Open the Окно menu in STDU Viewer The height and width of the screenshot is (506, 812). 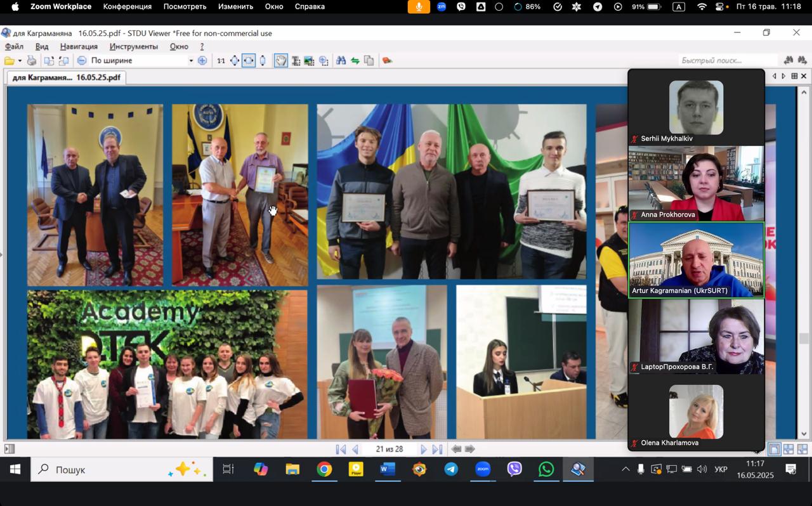coord(179,46)
